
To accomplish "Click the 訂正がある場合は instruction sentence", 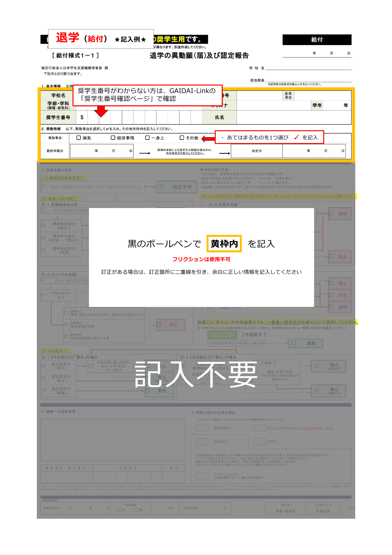I will (x=201, y=272).
